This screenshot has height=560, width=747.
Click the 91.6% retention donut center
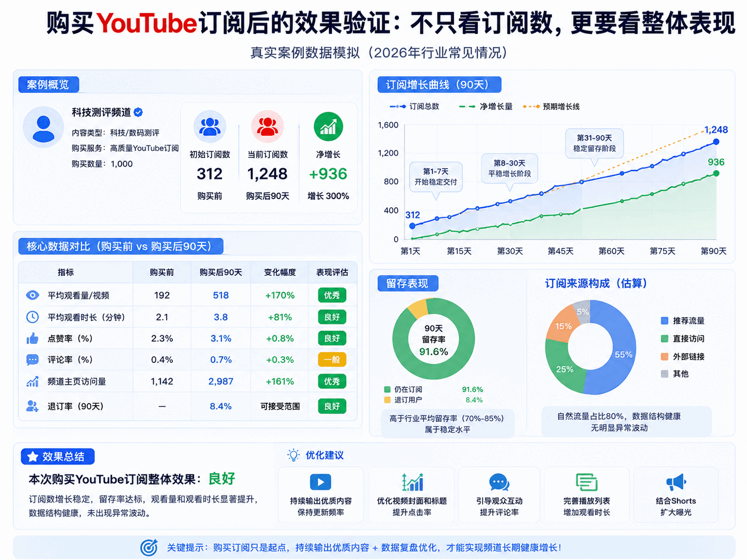pyautogui.click(x=433, y=340)
